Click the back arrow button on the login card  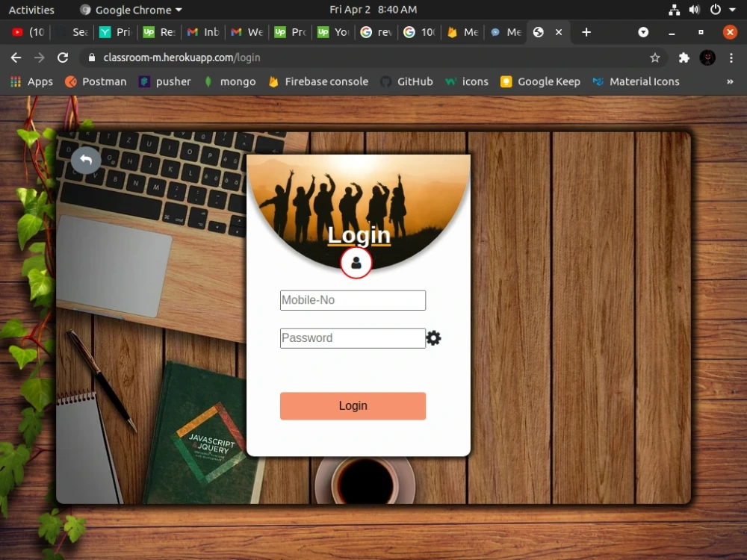[x=86, y=160]
